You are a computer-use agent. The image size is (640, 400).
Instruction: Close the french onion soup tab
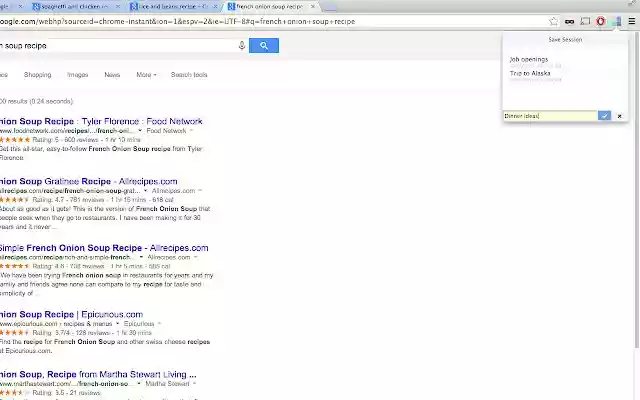tap(313, 7)
